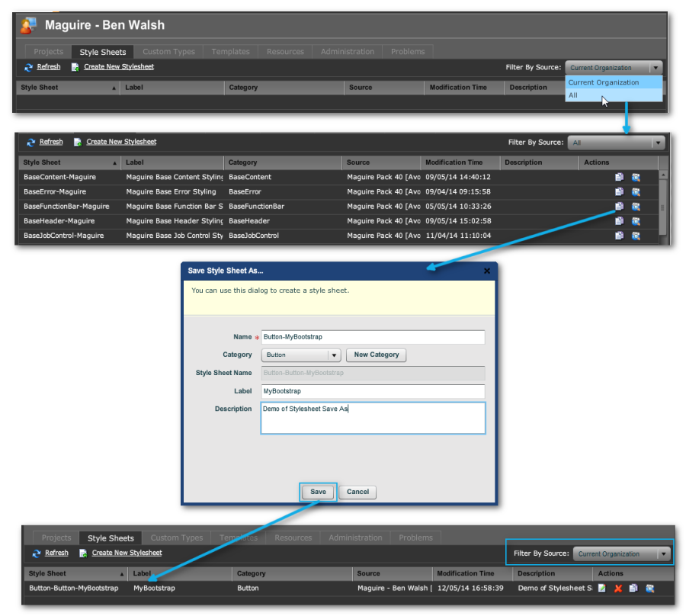Expand the Filter By Source dropdown set to All
This screenshot has width=686, height=616.
658,143
